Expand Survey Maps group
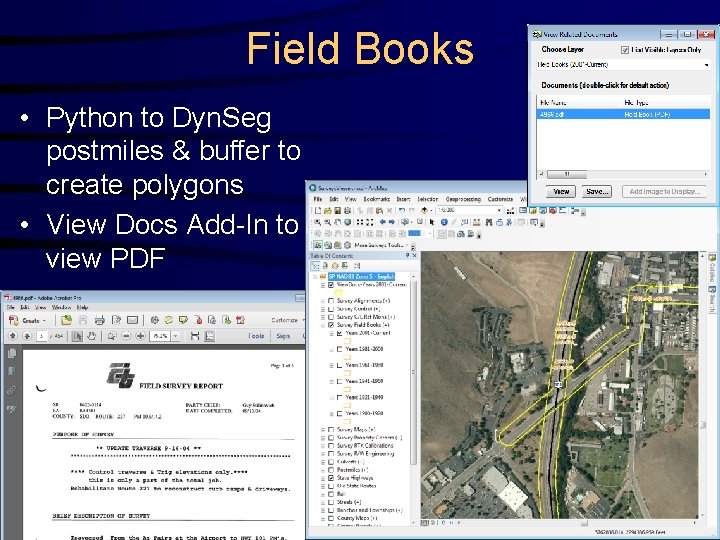The width and height of the screenshot is (720, 540). click(323, 429)
